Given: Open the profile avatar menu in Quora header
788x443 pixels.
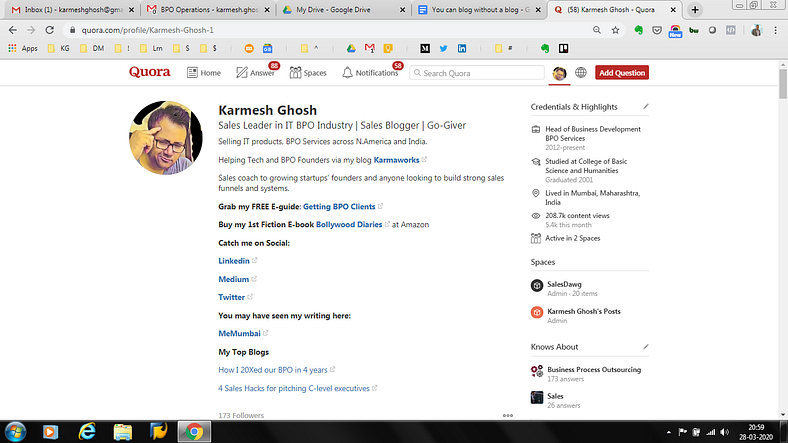Looking at the screenshot, I should [x=559, y=73].
